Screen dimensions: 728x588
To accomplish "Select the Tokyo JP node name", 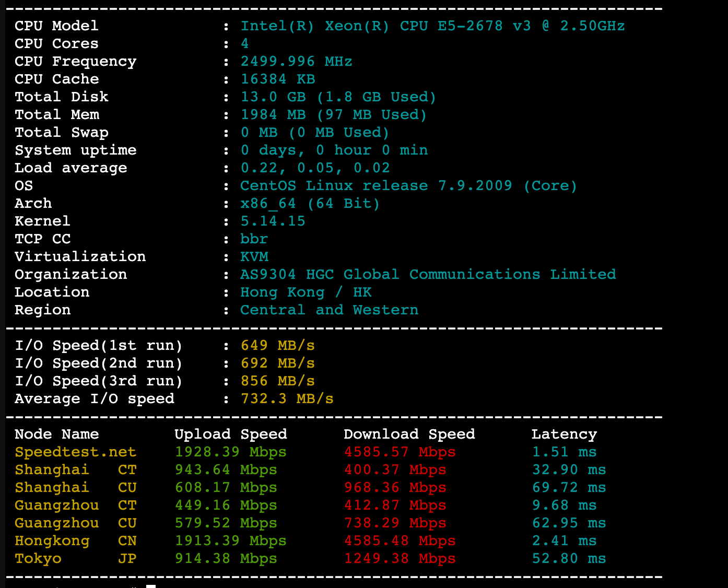I will (x=75, y=559).
